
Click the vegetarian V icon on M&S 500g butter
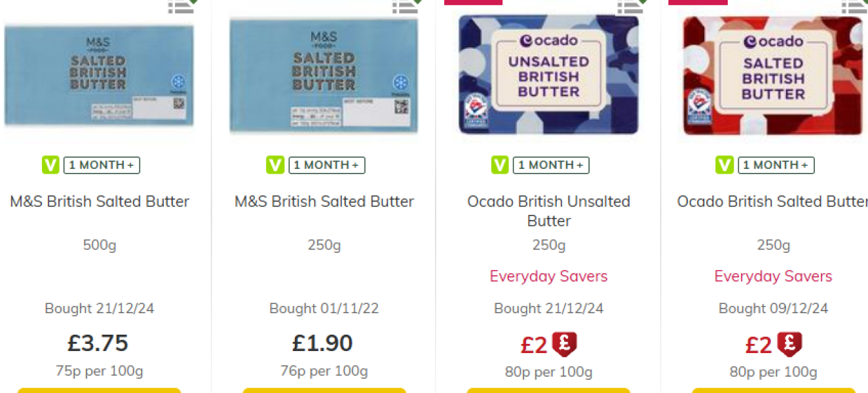[x=50, y=165]
